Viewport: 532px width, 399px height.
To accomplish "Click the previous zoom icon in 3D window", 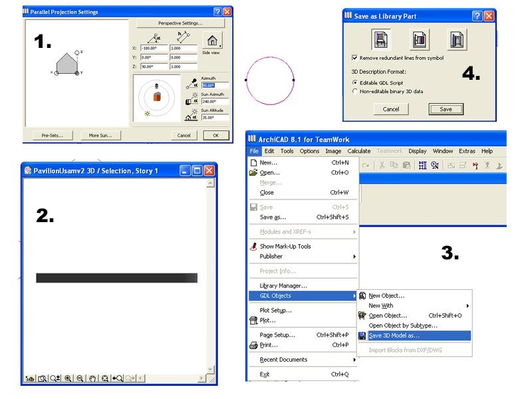I will tap(118, 378).
